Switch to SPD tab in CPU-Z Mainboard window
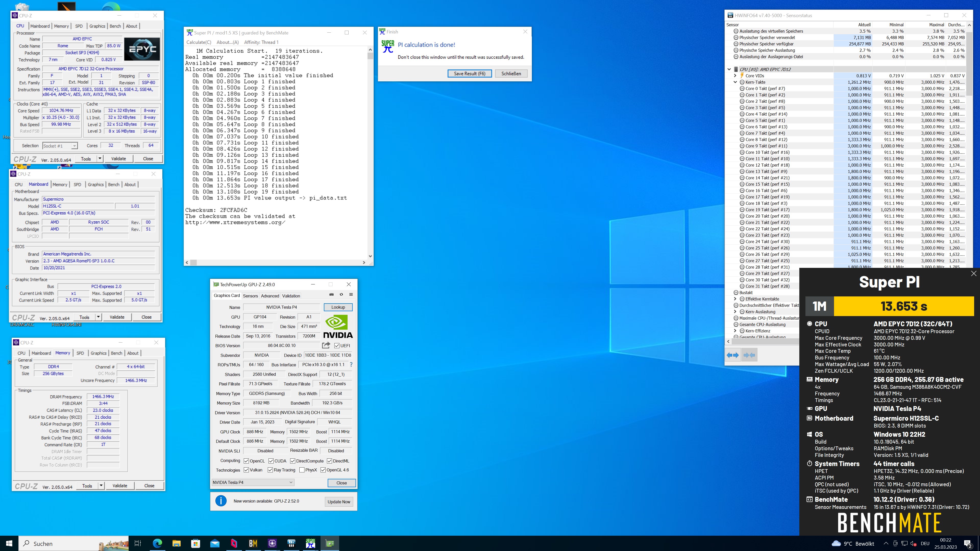This screenshot has width=980, height=551. [77, 184]
